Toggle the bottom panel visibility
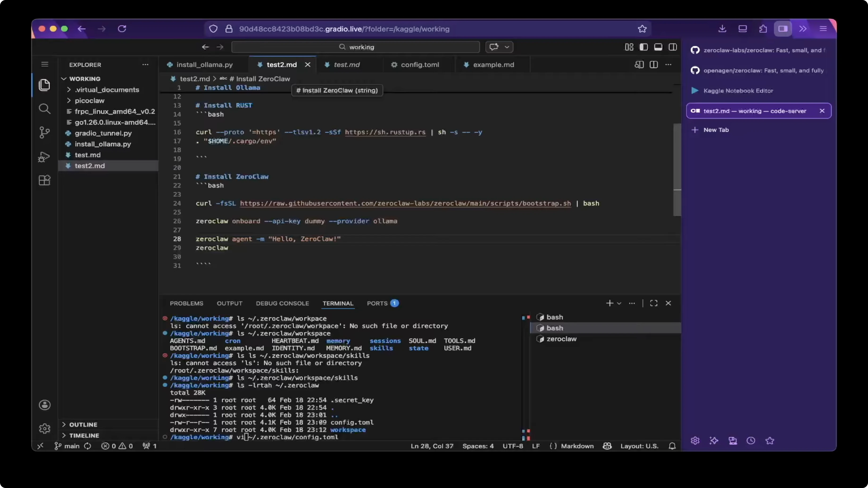Image resolution: width=868 pixels, height=488 pixels. pyautogui.click(x=658, y=47)
